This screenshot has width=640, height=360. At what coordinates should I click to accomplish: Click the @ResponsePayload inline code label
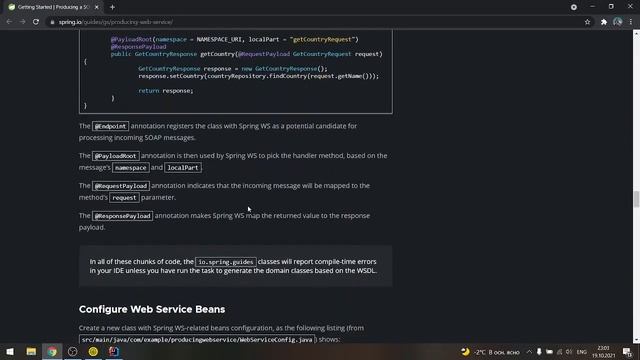[x=122, y=216]
